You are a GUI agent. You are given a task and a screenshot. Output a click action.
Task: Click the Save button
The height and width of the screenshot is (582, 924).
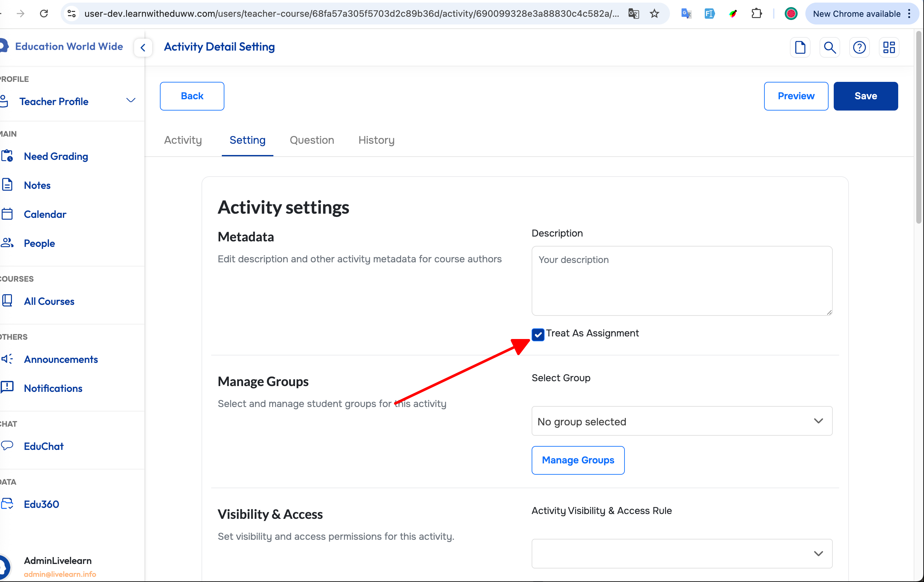click(865, 96)
